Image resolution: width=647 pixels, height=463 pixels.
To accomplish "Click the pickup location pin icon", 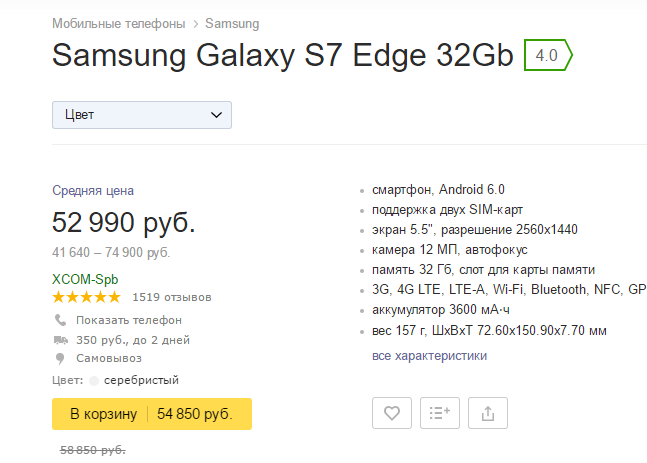I will [61, 358].
